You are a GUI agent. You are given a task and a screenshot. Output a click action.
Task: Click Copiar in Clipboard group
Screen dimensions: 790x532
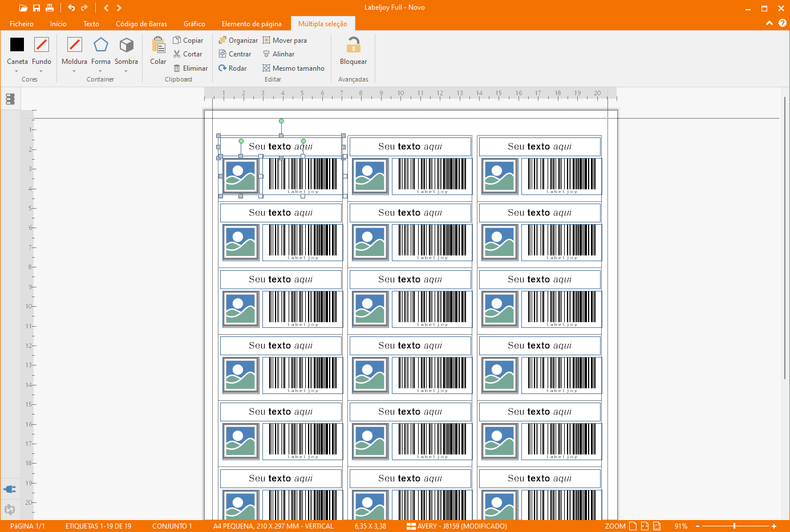pyautogui.click(x=188, y=40)
